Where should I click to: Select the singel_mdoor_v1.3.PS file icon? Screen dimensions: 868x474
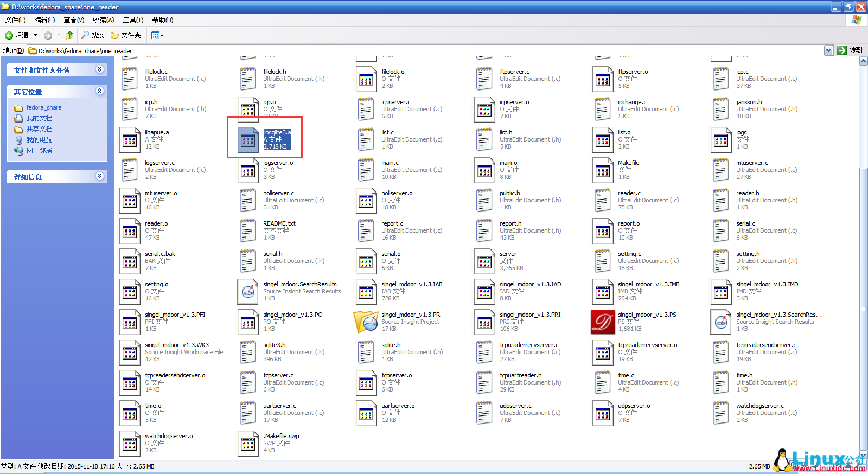(x=602, y=322)
